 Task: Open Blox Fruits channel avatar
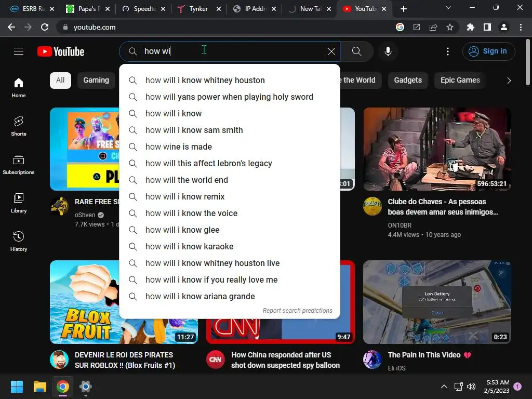[x=59, y=360]
